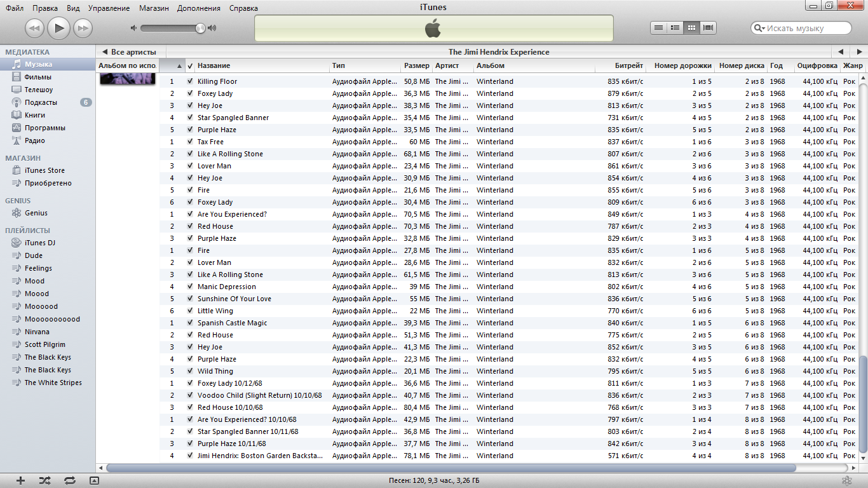
Task: Open the Справка menu
Action: (243, 8)
